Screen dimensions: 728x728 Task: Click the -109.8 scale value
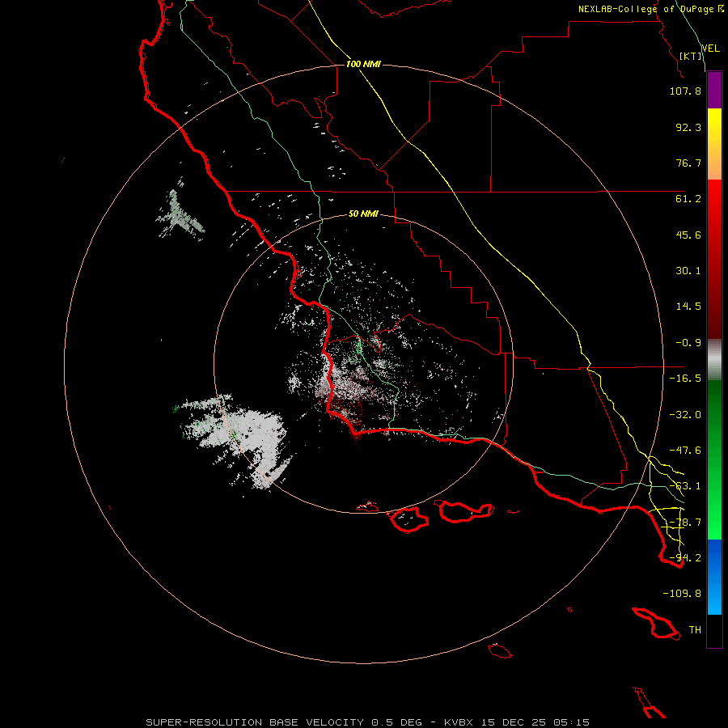[682, 594]
